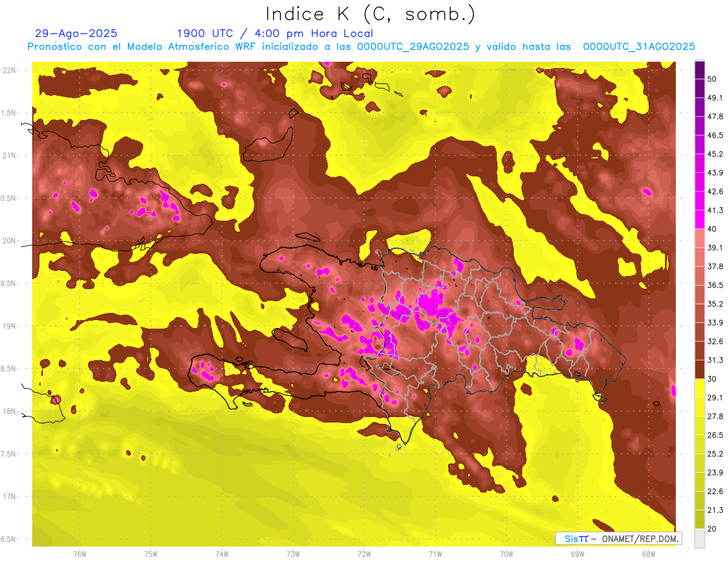Click the dark purple swatch atop the colorbar
728x562 pixels.
(699, 70)
